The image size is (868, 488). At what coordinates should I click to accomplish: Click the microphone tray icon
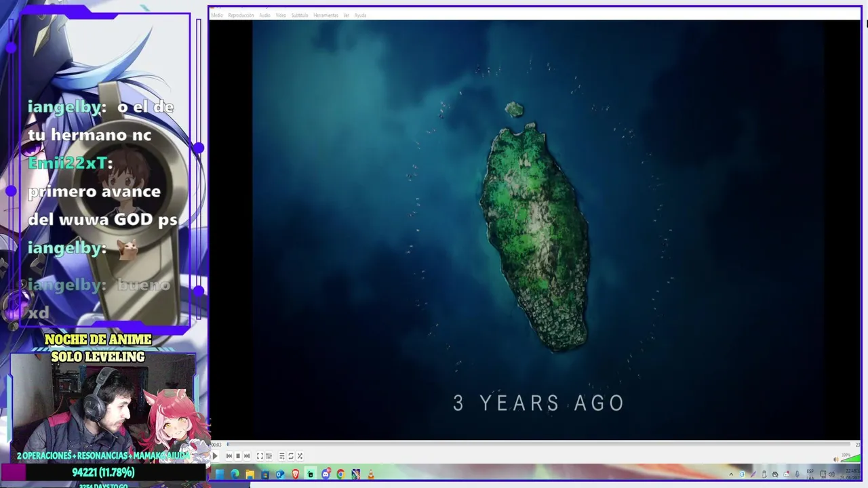click(797, 474)
